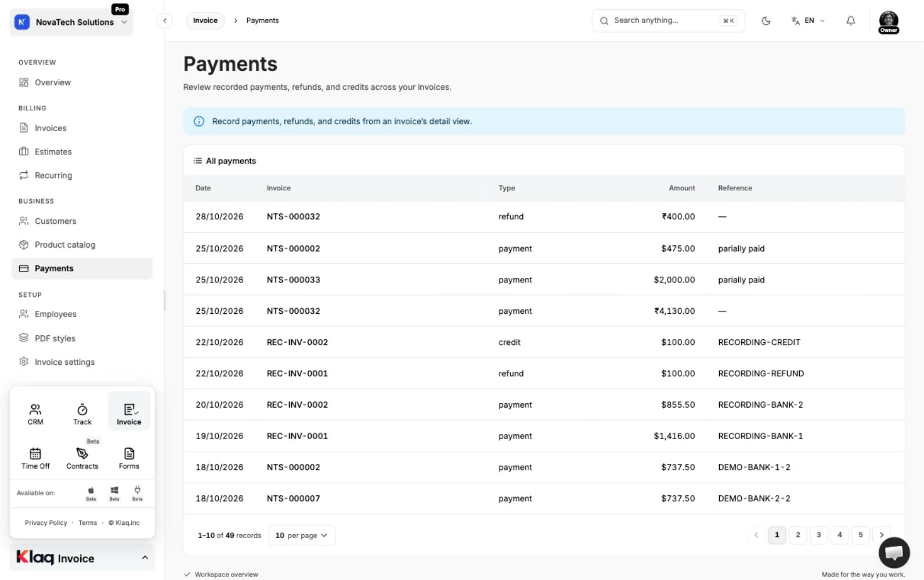Open the Owner profile avatar
Viewport: 924px width, 580px height.
coord(889,22)
